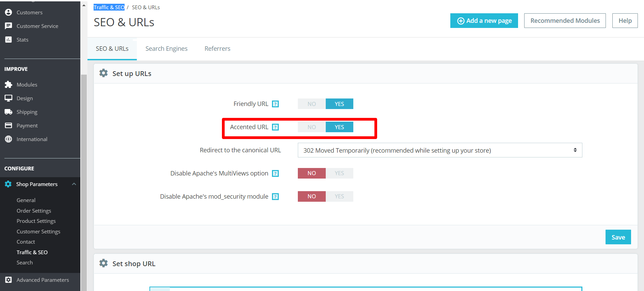644x291 pixels.
Task: Open the mod_security module help icon
Action: [x=275, y=197]
